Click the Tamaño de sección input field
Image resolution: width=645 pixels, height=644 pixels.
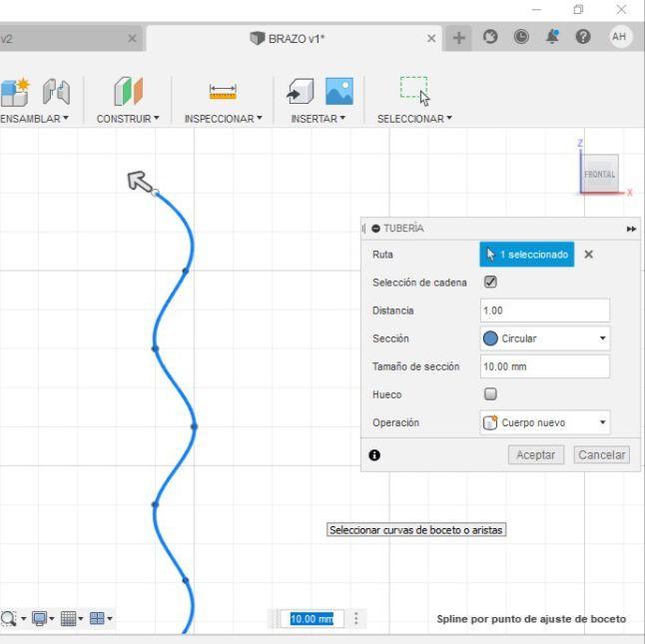(x=545, y=366)
